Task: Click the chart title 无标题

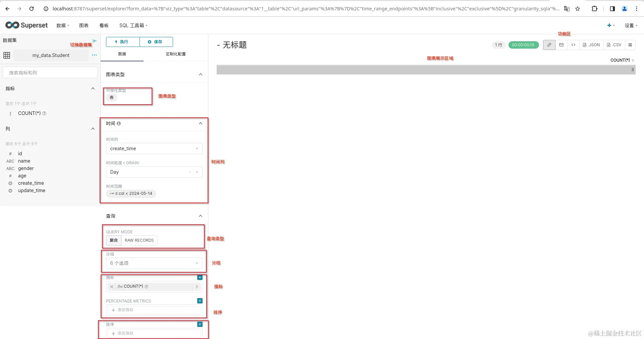Action: coord(235,45)
